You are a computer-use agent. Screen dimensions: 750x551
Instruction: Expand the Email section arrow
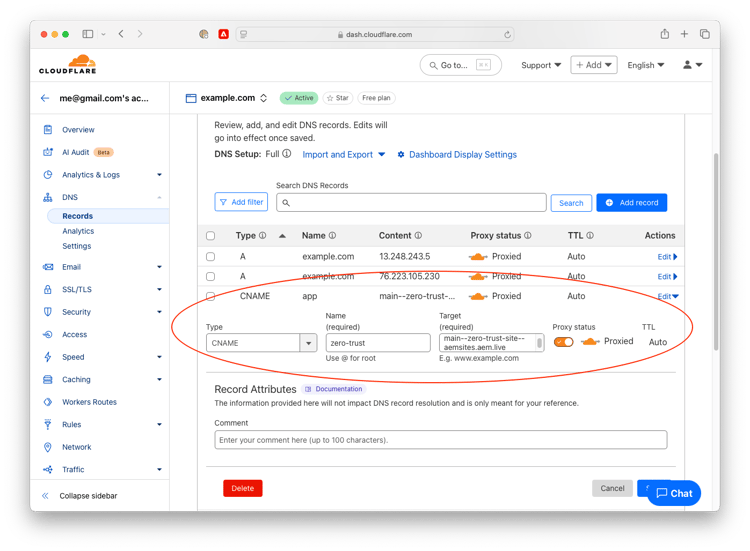[159, 267]
